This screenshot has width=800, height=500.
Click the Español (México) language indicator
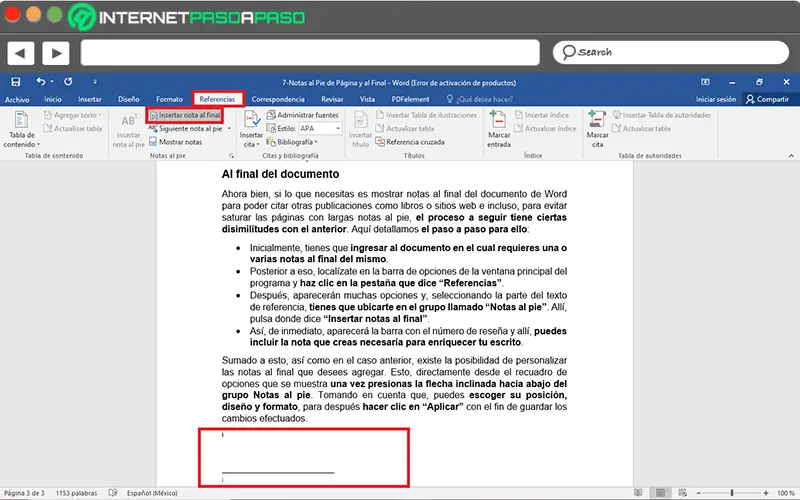click(x=152, y=493)
